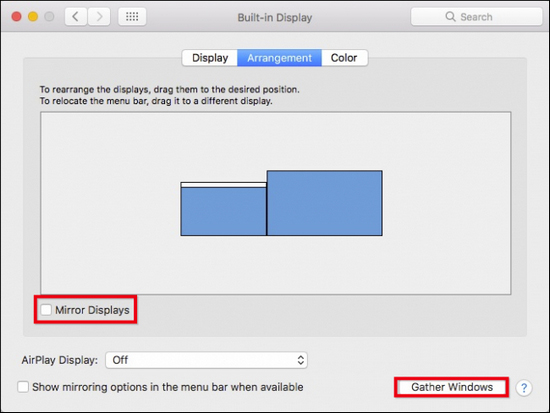
Task: Switch to the Color tab
Action: click(x=344, y=58)
